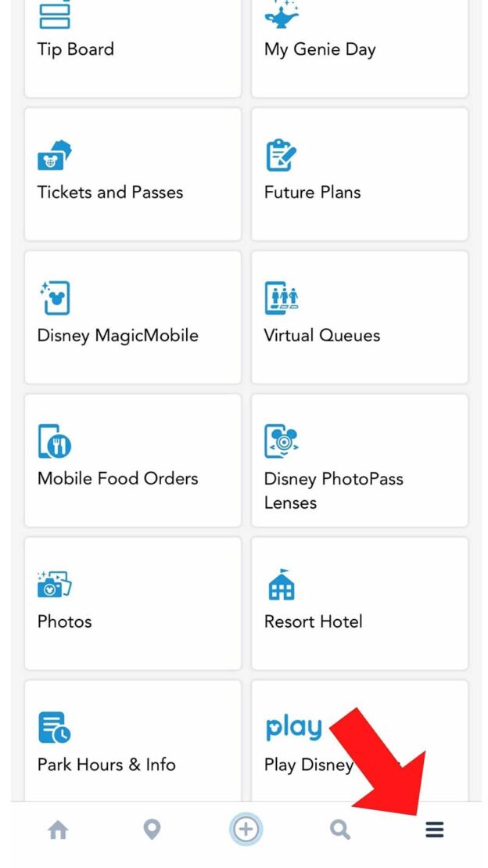Screen dimensions: 488x868
Task: Tap the 'play' logo on Play Disney tile
Action: click(x=293, y=727)
